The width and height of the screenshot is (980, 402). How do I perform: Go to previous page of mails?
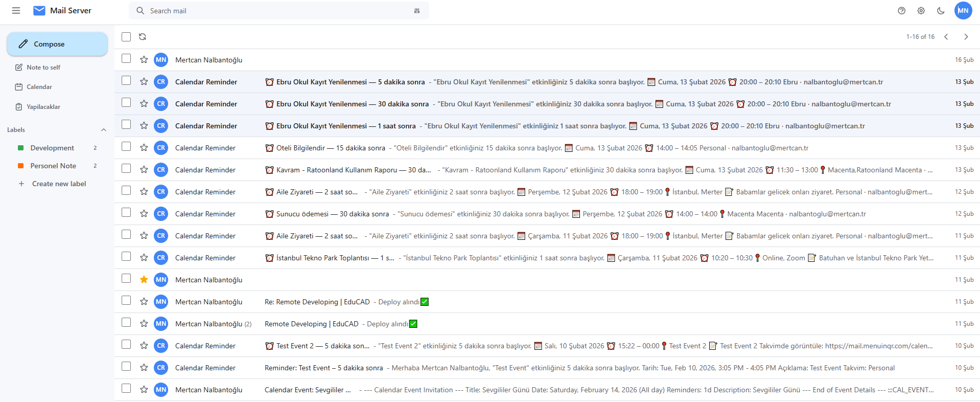(946, 37)
